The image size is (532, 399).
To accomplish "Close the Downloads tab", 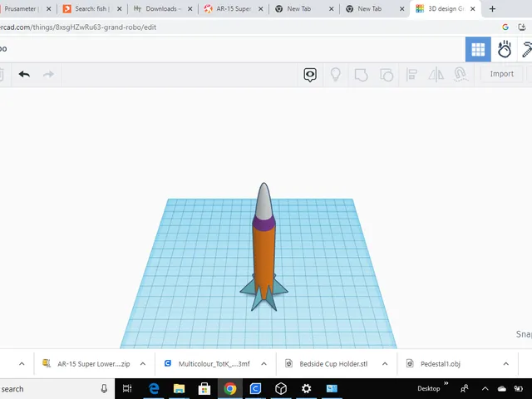I will pos(190,9).
